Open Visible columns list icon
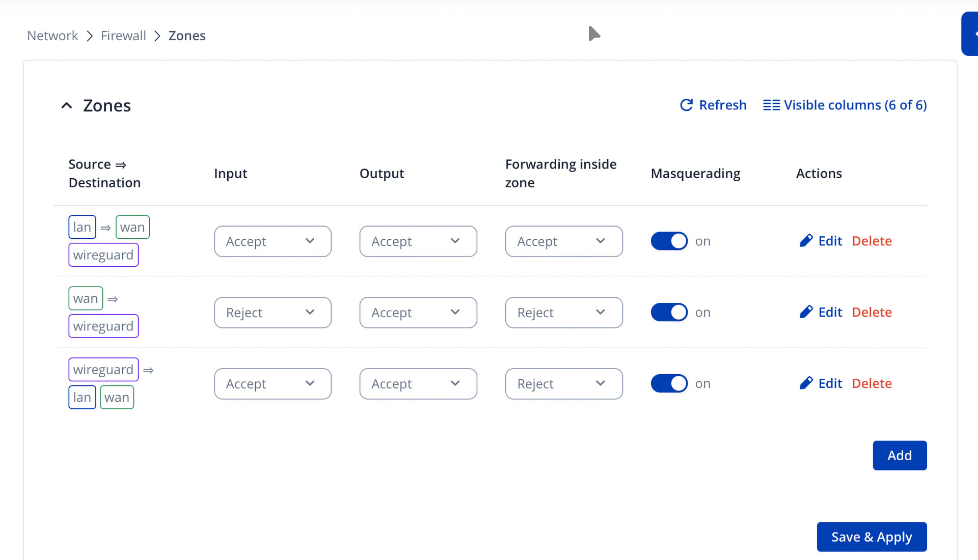 pyautogui.click(x=771, y=105)
